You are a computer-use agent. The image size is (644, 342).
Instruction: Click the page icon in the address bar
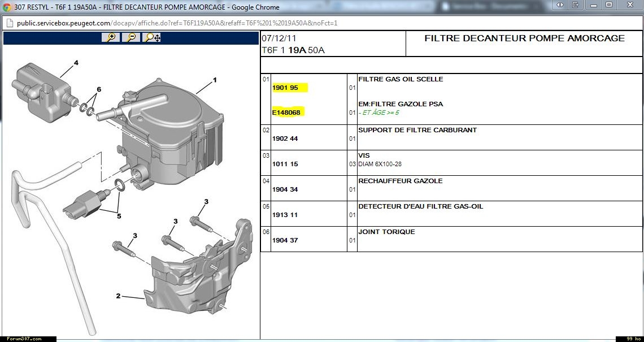pos(10,23)
